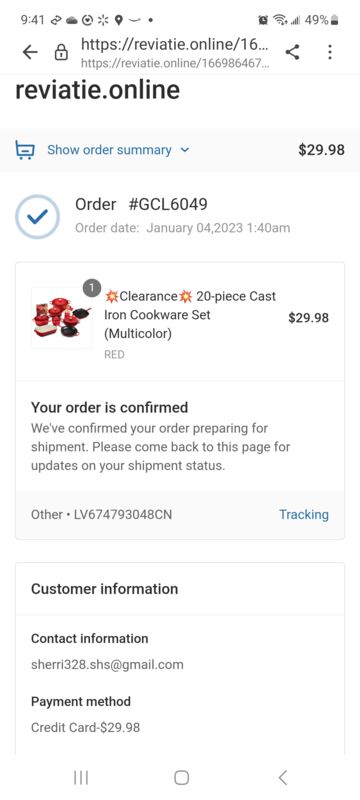Open the Tracking link
This screenshot has width=360, height=800.
click(304, 515)
